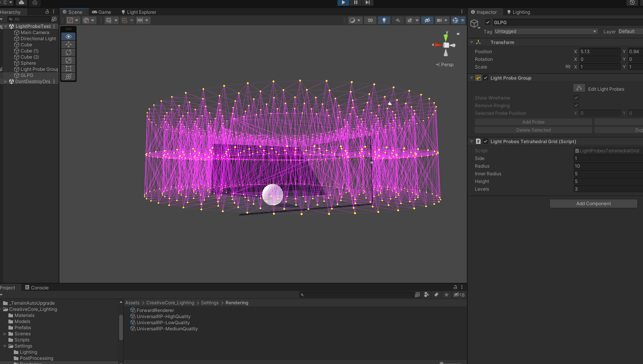
Task: Select the Rect Transform tool
Action: click(x=69, y=69)
